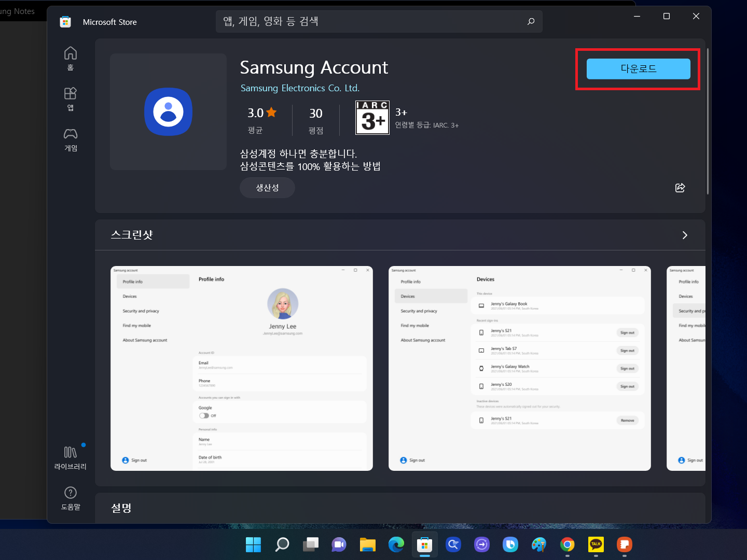Click the 설명 description heading
Screen dimensions: 747x560
pyautogui.click(x=121, y=508)
